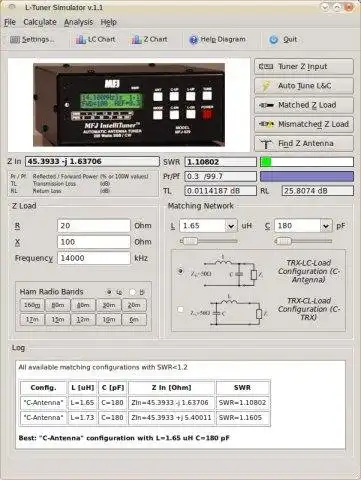Adjust the C capacitance slider handle
Image resolution: width=361 pixels, height=480 pixels.
(284, 241)
